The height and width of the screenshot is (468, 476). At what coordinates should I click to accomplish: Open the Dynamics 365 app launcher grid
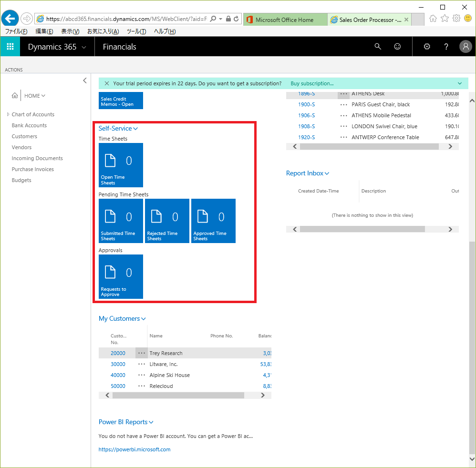pyautogui.click(x=10, y=46)
